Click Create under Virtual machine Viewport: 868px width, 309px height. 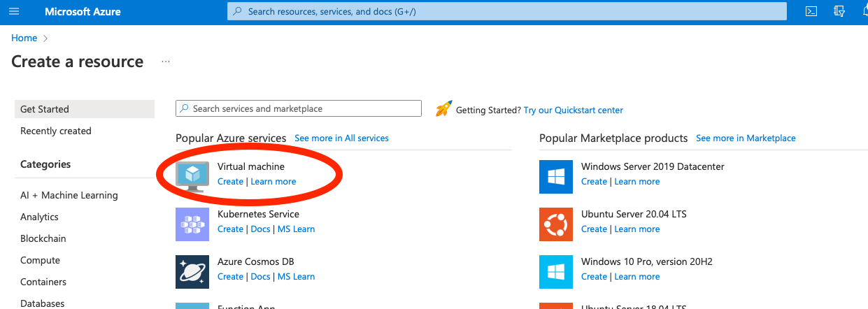click(230, 181)
